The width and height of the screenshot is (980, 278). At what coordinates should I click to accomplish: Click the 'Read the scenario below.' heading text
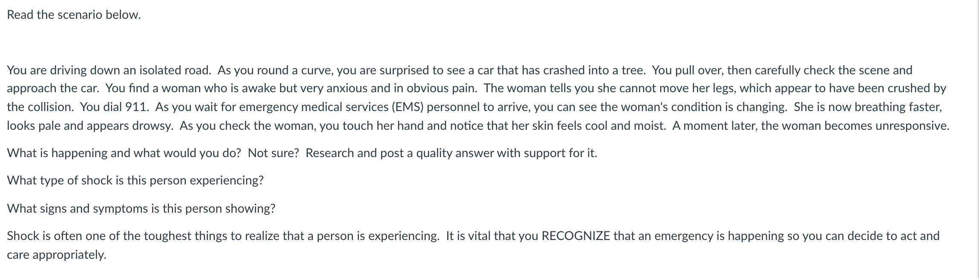pyautogui.click(x=74, y=15)
